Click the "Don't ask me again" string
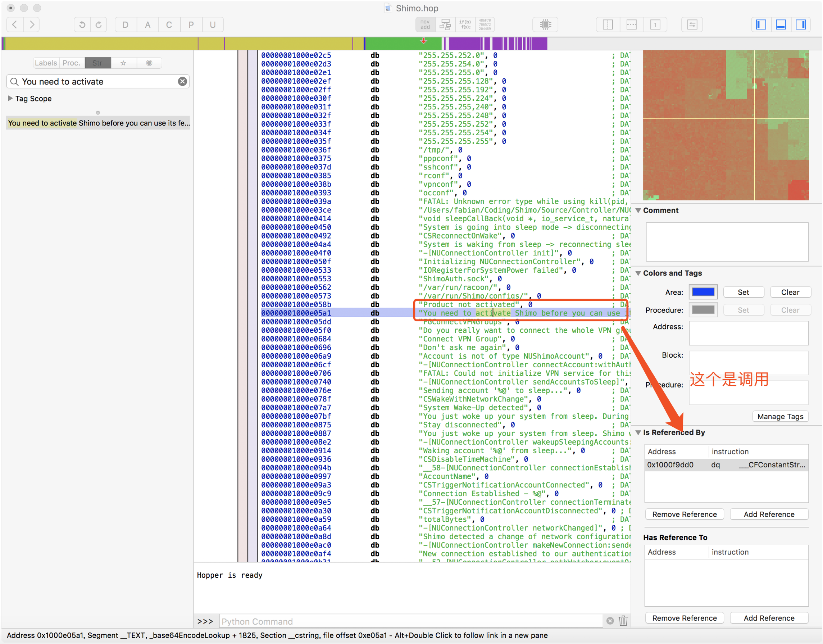 (x=464, y=347)
